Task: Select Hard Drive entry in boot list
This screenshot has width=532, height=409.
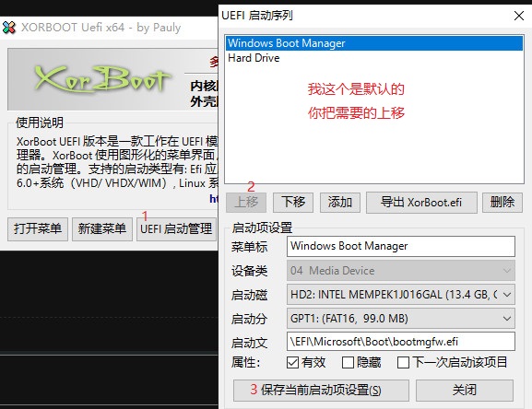Action: 374,58
